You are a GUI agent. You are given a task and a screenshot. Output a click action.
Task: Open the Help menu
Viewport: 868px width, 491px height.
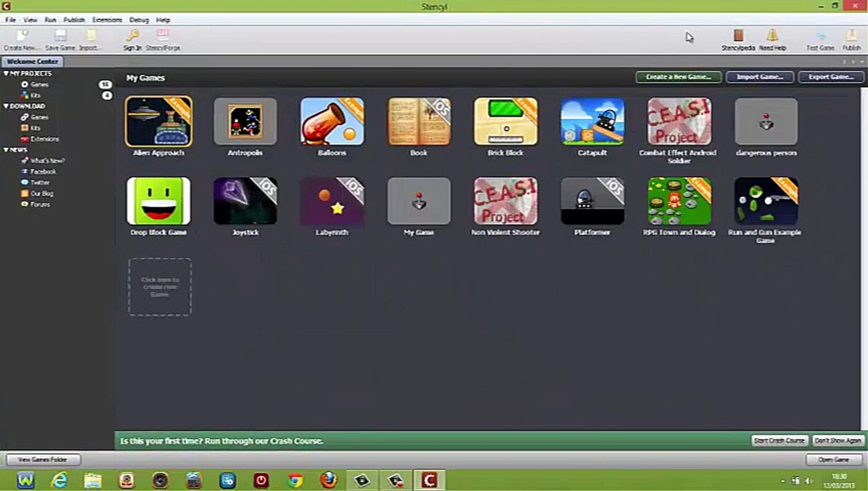click(x=162, y=20)
